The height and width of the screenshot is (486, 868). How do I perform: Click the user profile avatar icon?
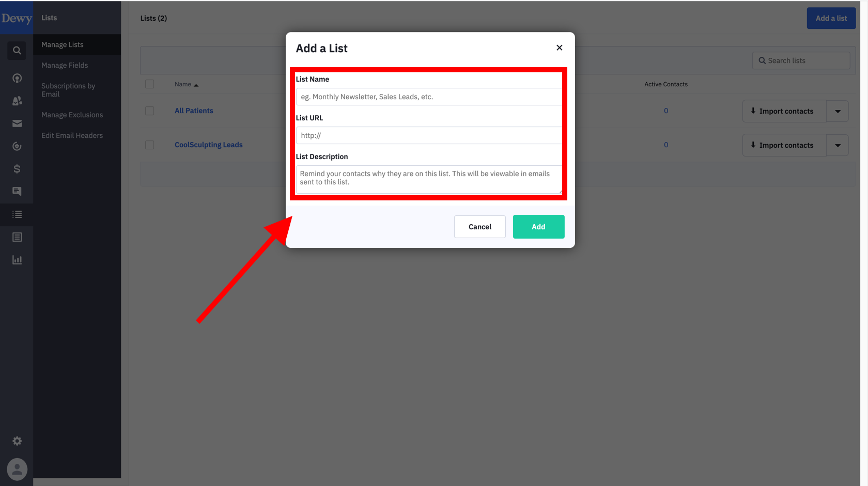[x=17, y=469]
